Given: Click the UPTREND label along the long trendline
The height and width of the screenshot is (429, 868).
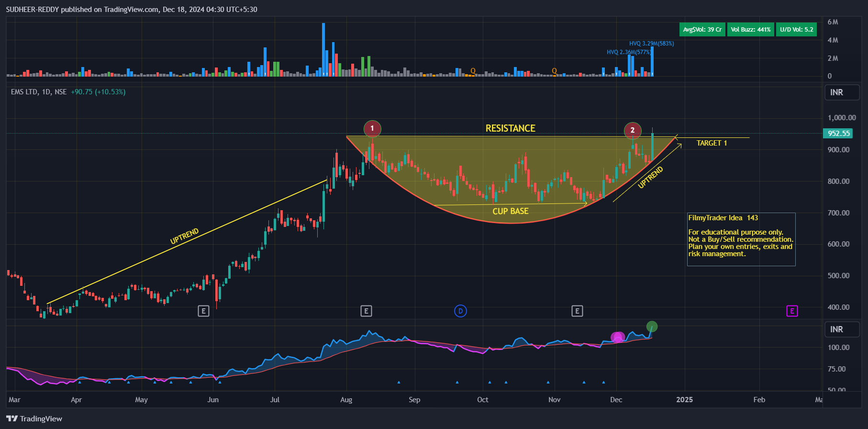Looking at the screenshot, I should tap(185, 237).
